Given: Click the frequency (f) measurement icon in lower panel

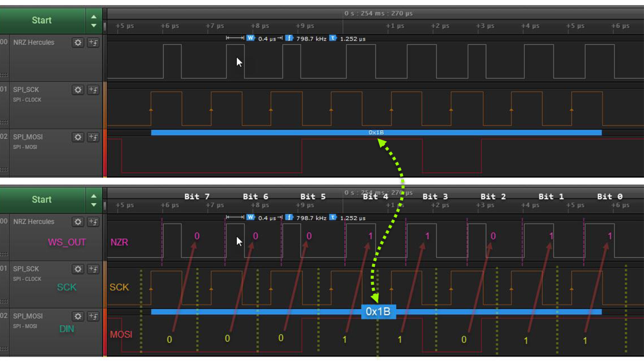Looking at the screenshot, I should point(289,218).
